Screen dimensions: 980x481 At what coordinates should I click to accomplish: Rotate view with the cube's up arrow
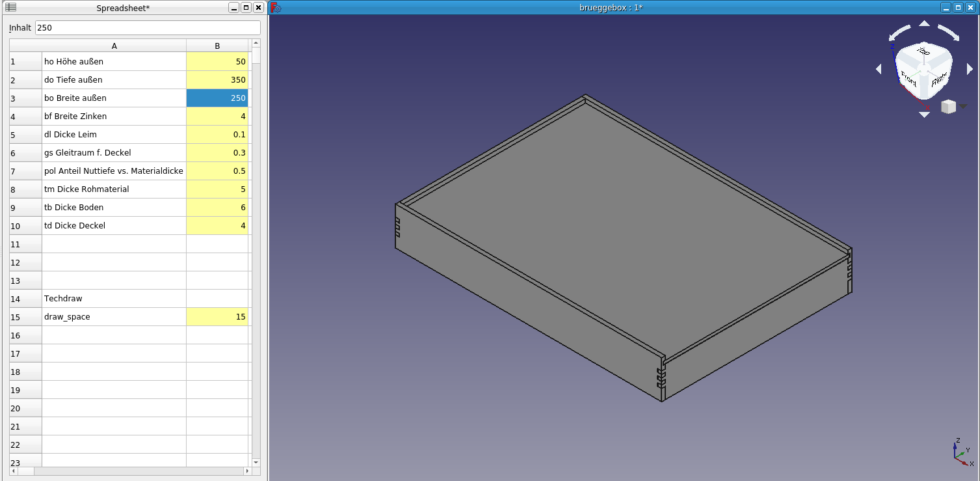pyautogui.click(x=924, y=24)
